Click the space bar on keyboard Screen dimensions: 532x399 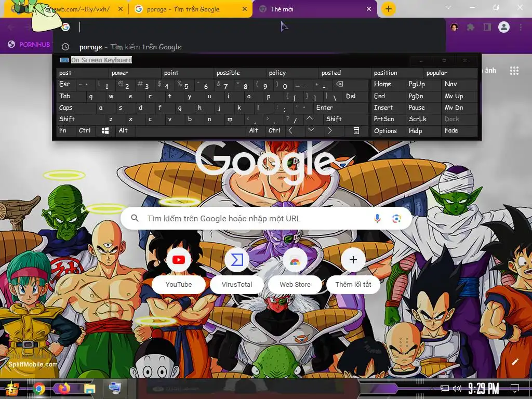pyautogui.click(x=190, y=130)
